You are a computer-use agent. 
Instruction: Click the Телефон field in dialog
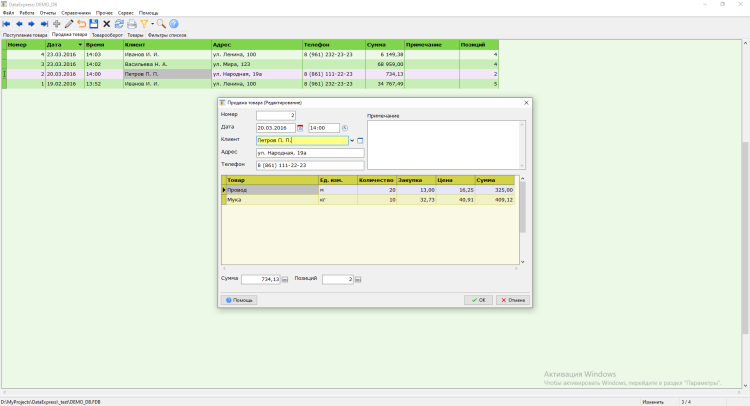[310, 165]
